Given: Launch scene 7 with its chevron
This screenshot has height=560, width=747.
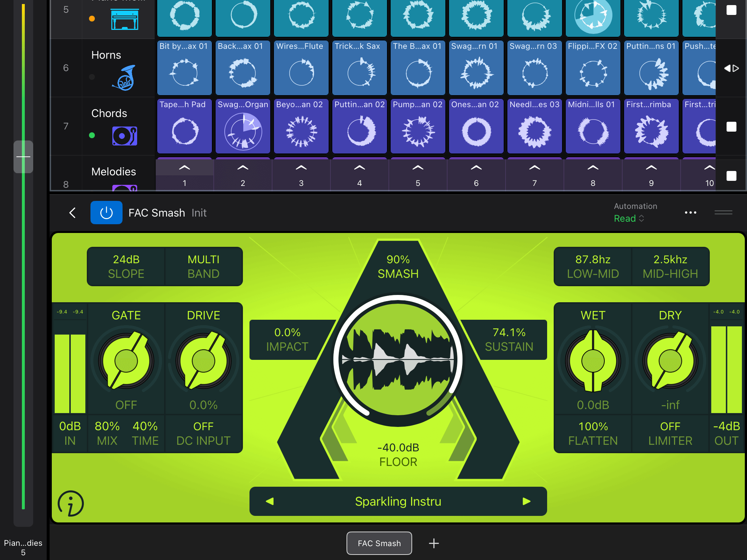Looking at the screenshot, I should pyautogui.click(x=535, y=168).
